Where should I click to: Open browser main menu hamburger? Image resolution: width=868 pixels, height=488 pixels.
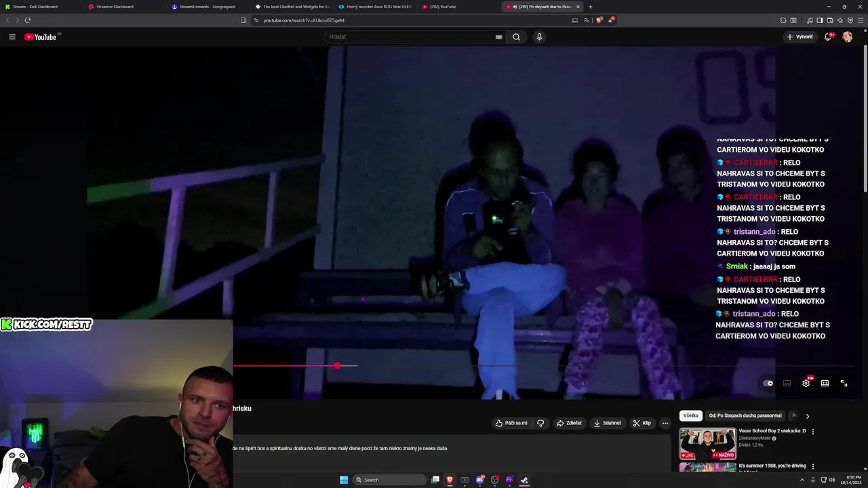click(x=861, y=20)
